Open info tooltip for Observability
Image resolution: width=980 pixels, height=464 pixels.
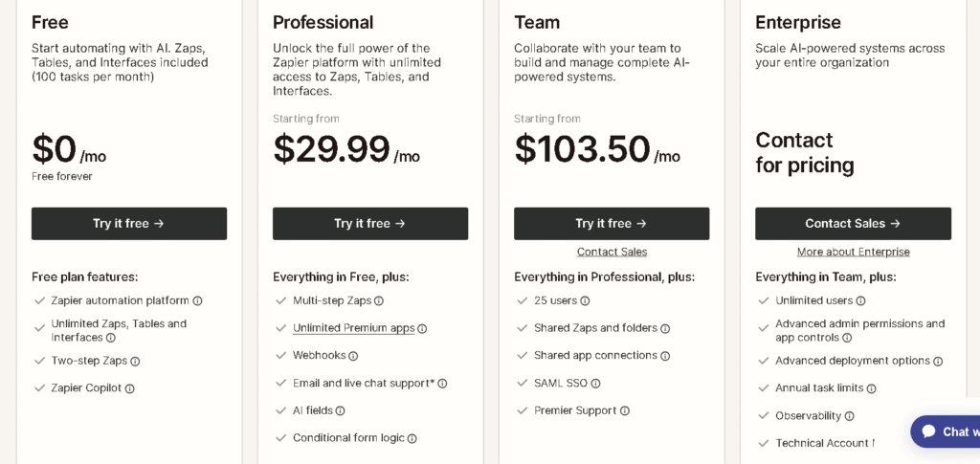tap(849, 416)
